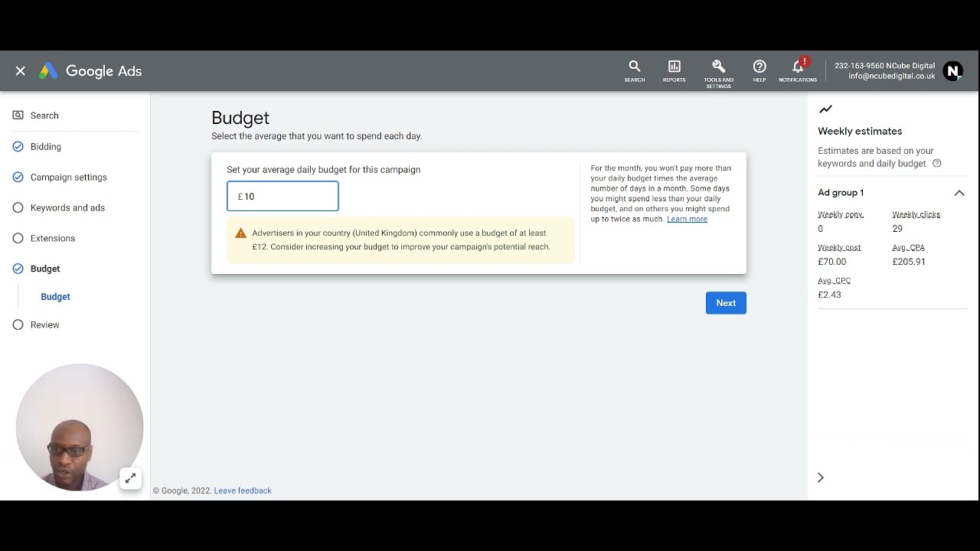Image resolution: width=980 pixels, height=551 pixels.
Task: Click the Campaign settings checkmark icon
Action: (18, 177)
